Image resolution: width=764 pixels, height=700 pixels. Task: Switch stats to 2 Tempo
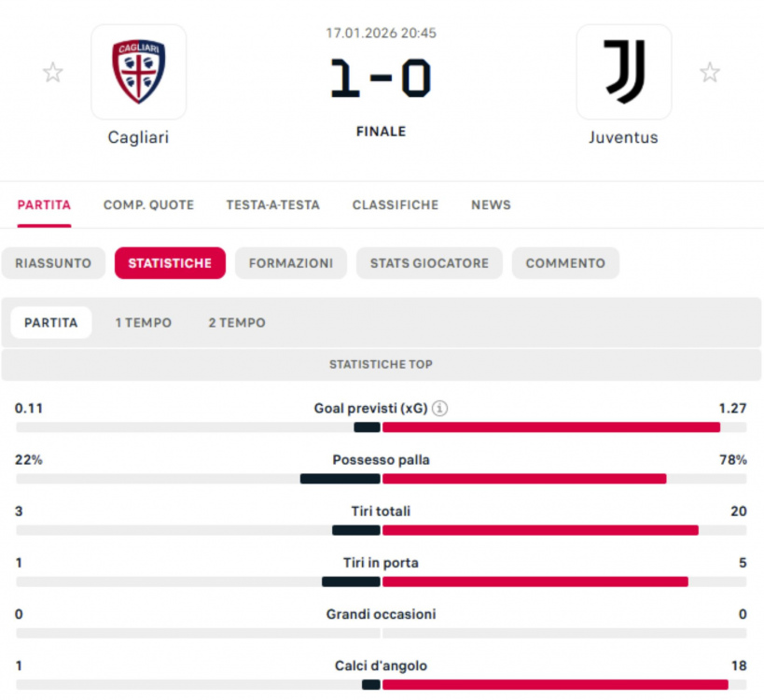pos(237,323)
